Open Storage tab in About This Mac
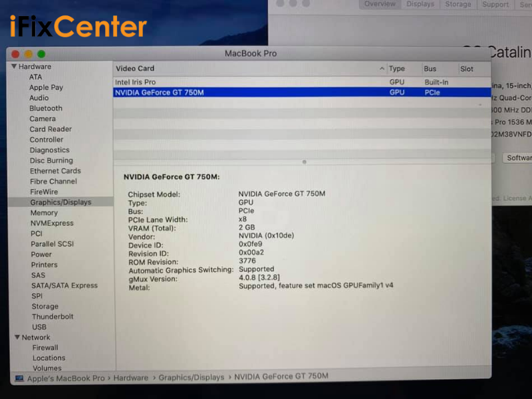 coord(458,5)
